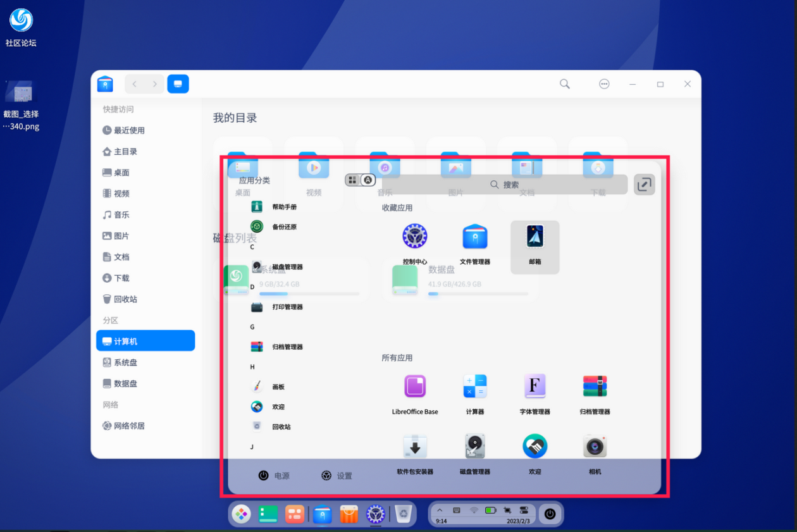
Task: Open 归档管理器 in the launcher left list
Action: (276, 347)
